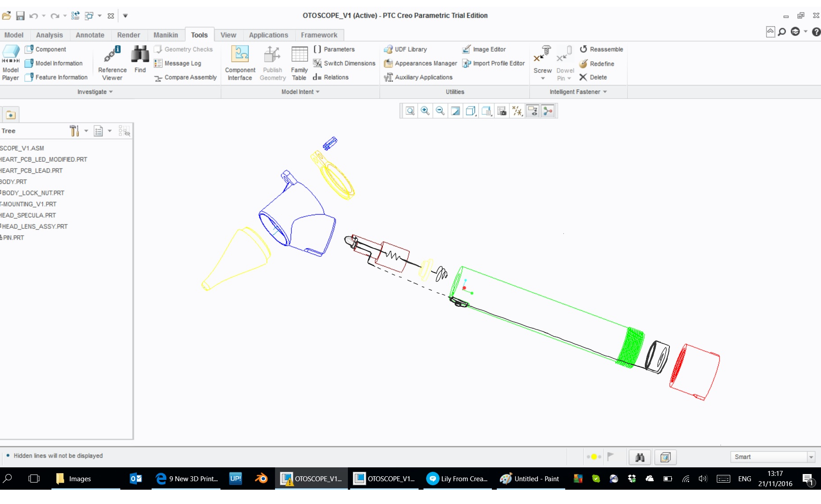Toggle Annotation Display in graphics toolbar

(x=533, y=111)
